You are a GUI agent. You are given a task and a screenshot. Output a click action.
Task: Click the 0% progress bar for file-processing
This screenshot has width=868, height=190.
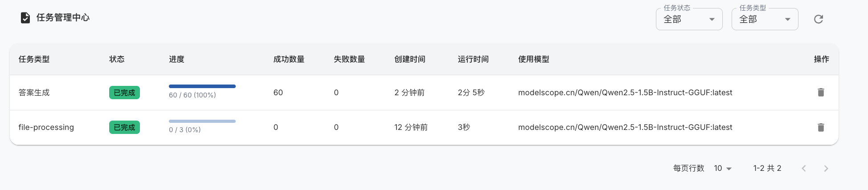pos(202,121)
